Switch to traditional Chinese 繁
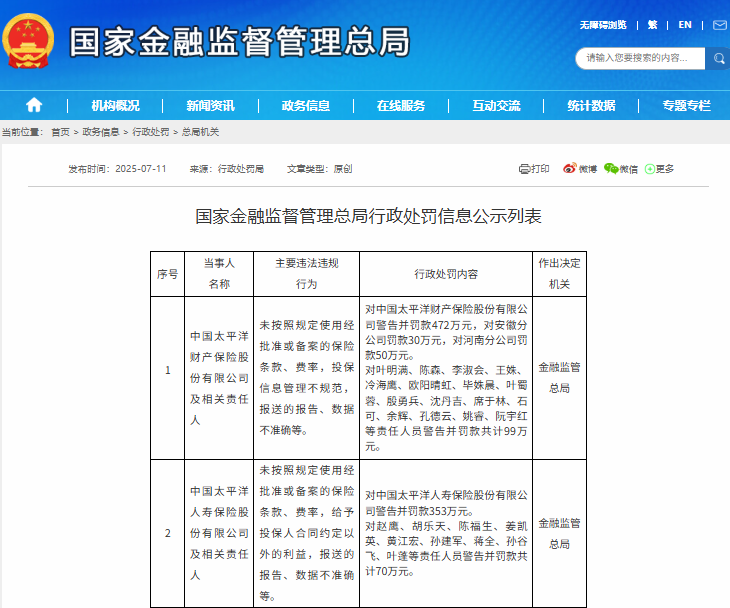The width and height of the screenshot is (730, 608). [x=652, y=25]
